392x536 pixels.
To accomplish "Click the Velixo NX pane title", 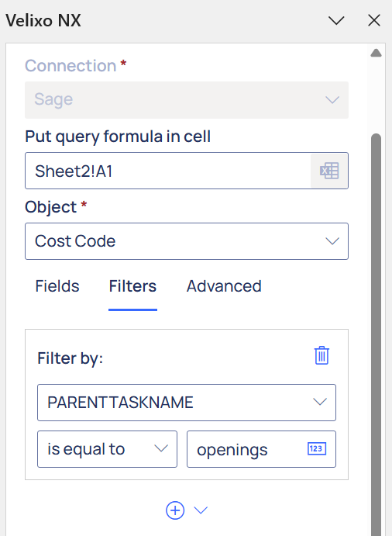I will 43,20.
